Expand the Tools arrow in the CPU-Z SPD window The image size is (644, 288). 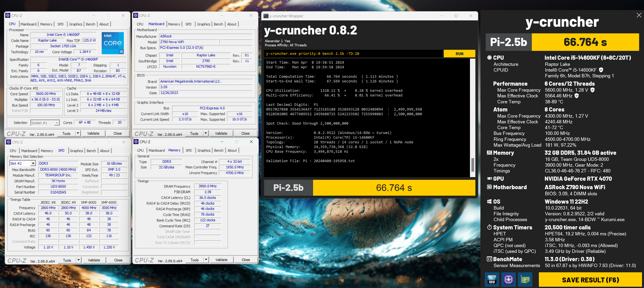coord(78,260)
